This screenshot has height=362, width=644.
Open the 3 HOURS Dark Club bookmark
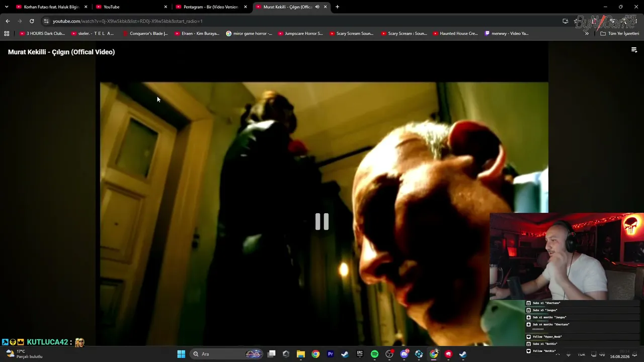42,34
